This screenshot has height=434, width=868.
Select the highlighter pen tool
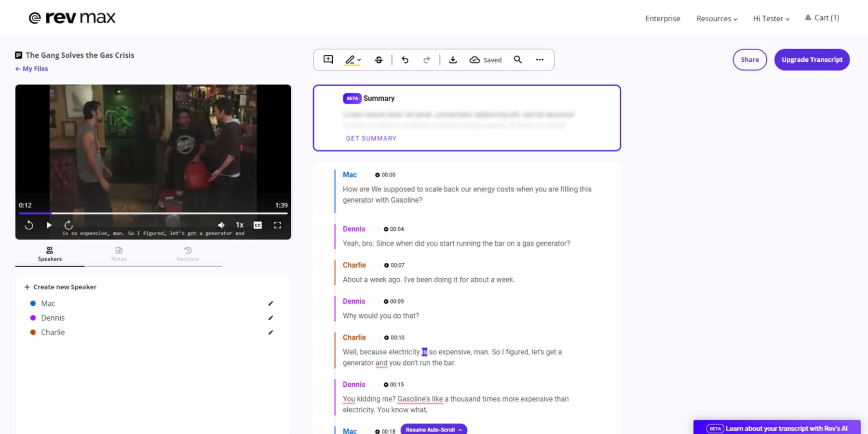350,59
